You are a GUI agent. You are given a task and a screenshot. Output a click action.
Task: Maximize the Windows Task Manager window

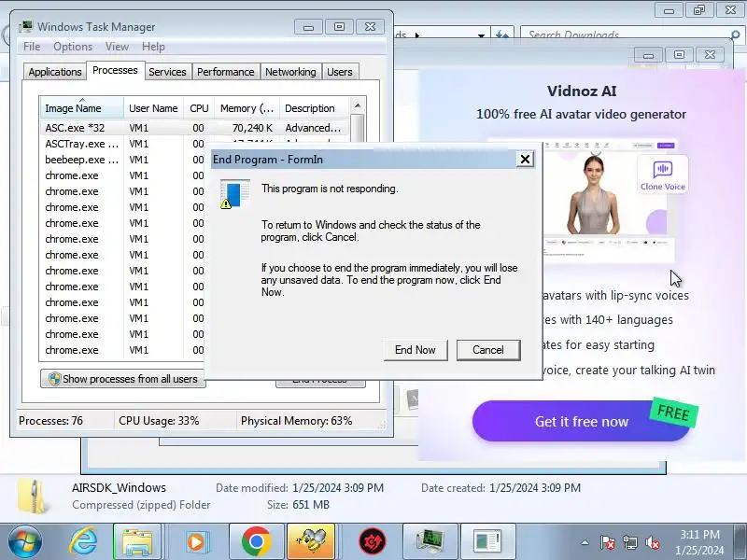[x=339, y=27]
